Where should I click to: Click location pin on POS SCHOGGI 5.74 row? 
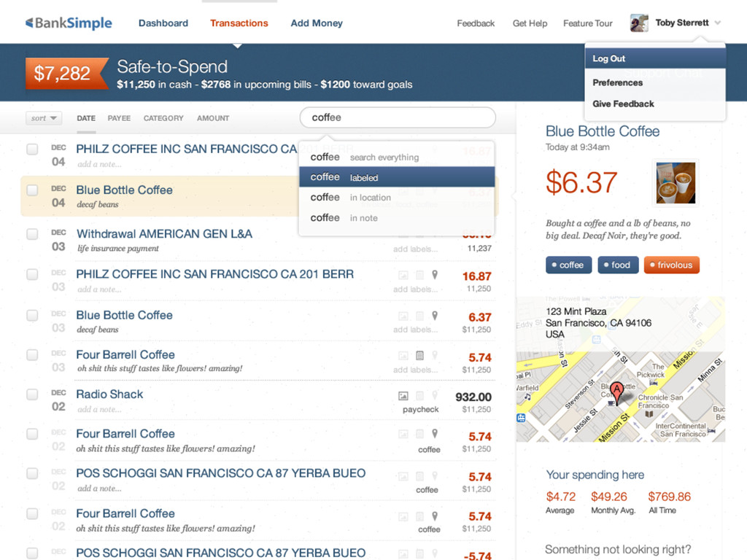pyautogui.click(x=435, y=475)
